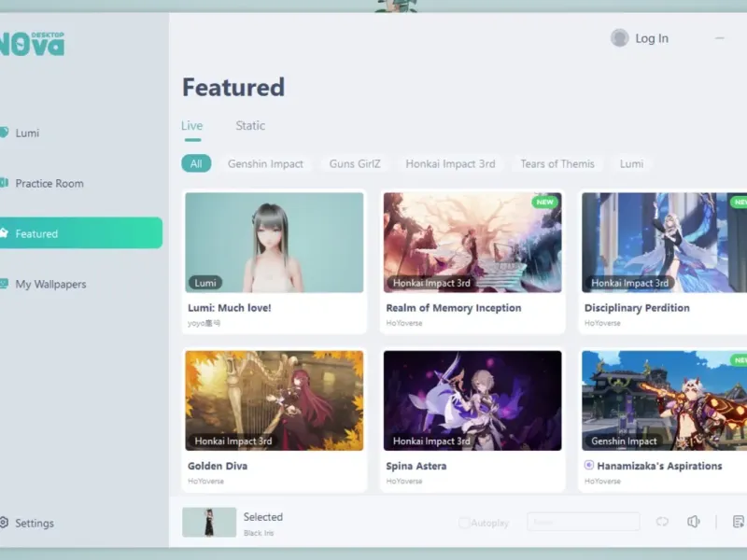Switch to the Static tab
The height and width of the screenshot is (560, 747).
(250, 126)
